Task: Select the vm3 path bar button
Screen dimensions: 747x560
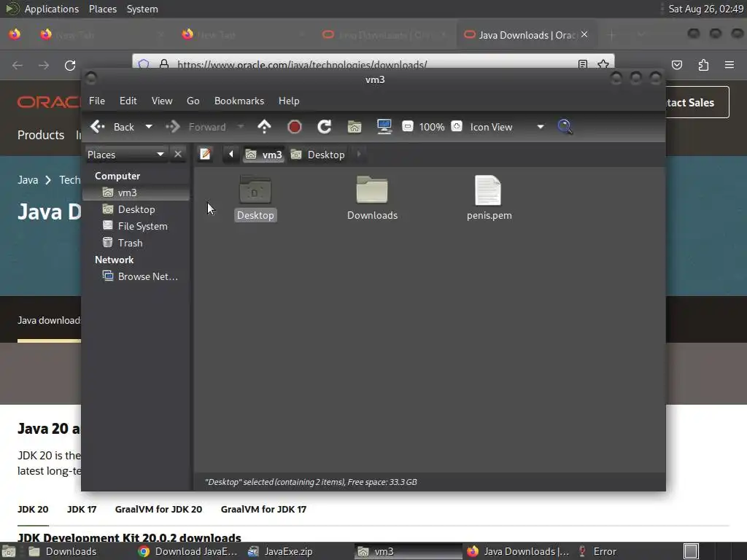Action: [264, 155]
